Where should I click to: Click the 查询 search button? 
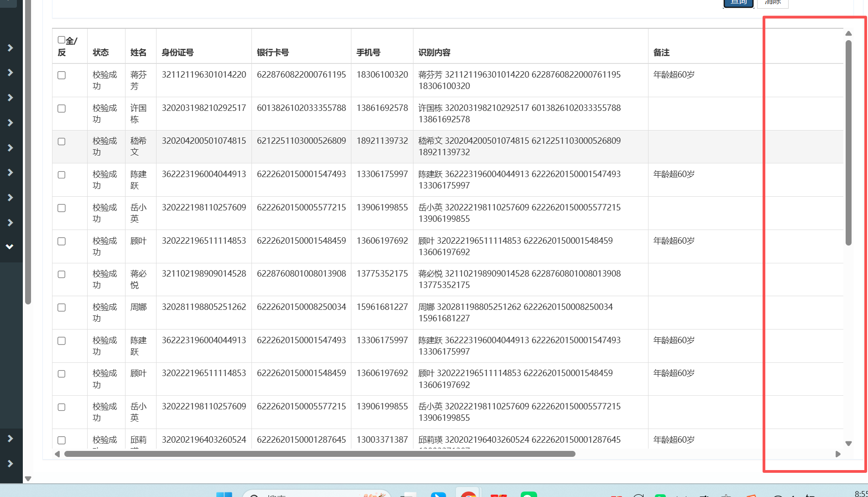pyautogui.click(x=738, y=3)
